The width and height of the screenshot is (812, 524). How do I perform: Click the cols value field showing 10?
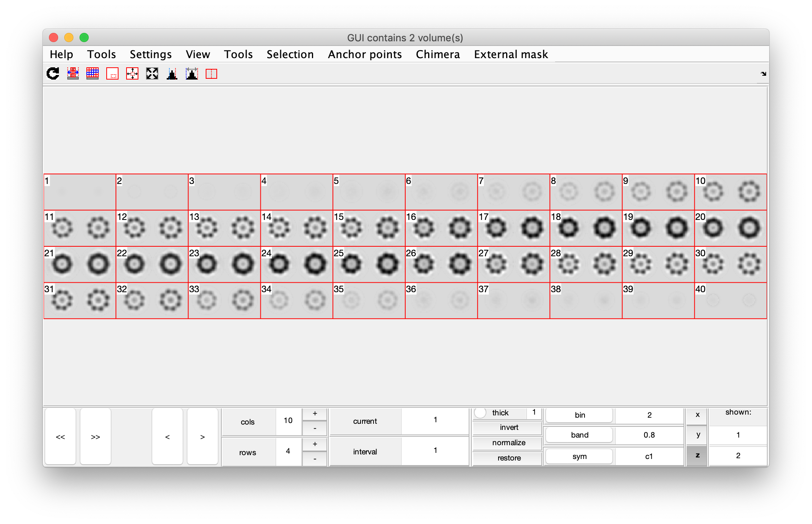tap(288, 421)
